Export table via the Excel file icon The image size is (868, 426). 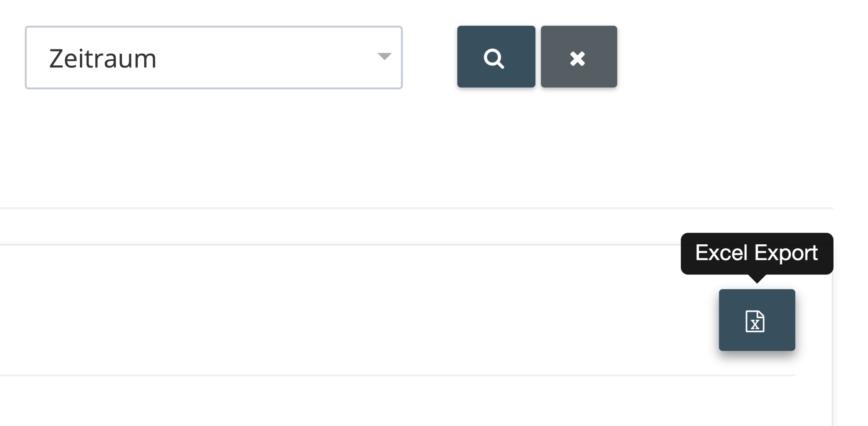757,320
